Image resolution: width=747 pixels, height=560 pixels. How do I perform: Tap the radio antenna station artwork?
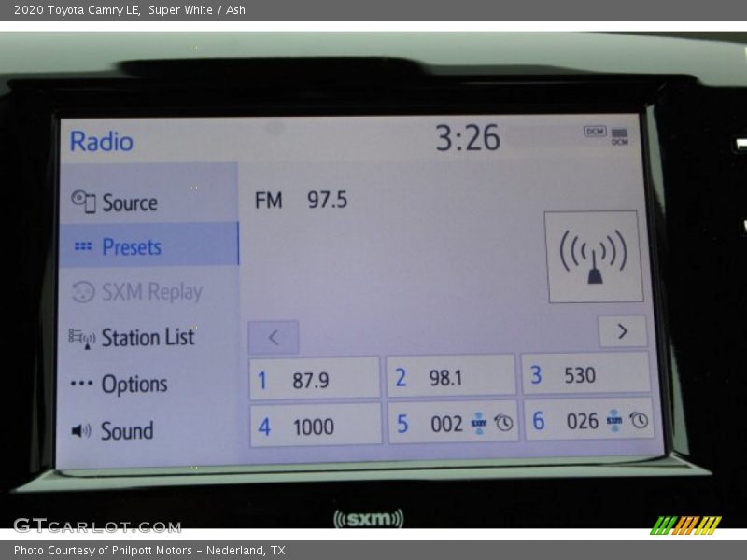pos(593,256)
